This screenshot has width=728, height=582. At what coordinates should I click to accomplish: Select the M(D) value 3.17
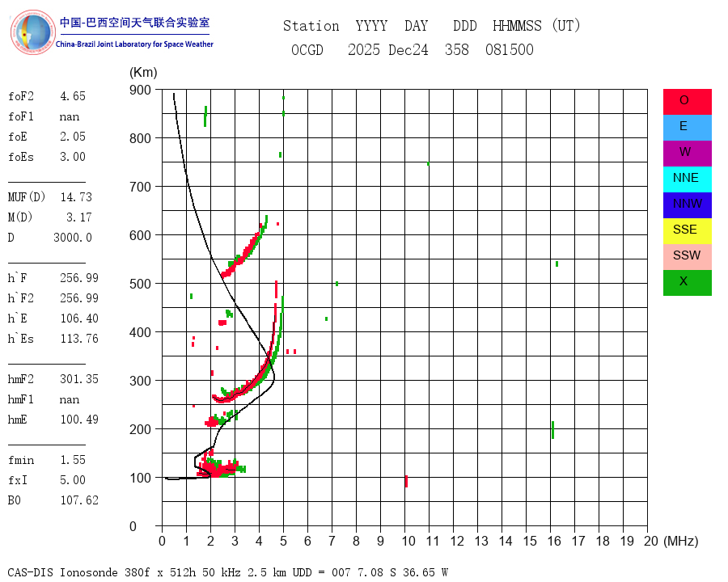tap(79, 217)
